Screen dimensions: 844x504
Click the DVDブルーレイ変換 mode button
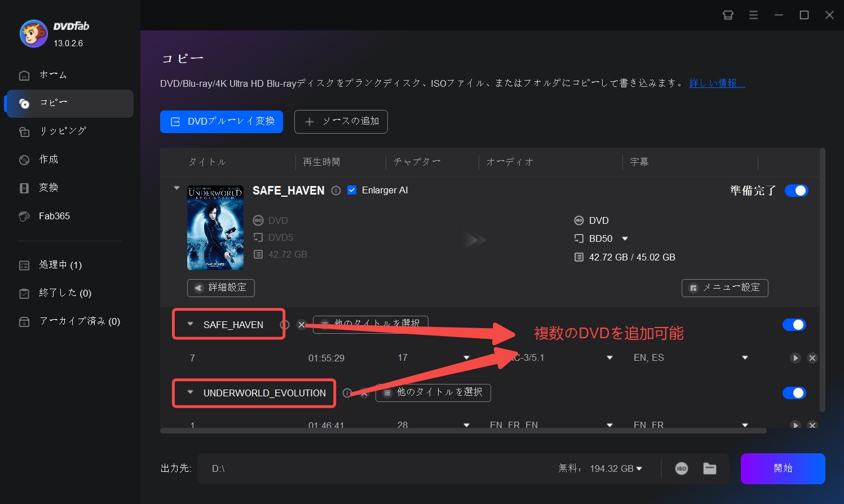click(222, 122)
